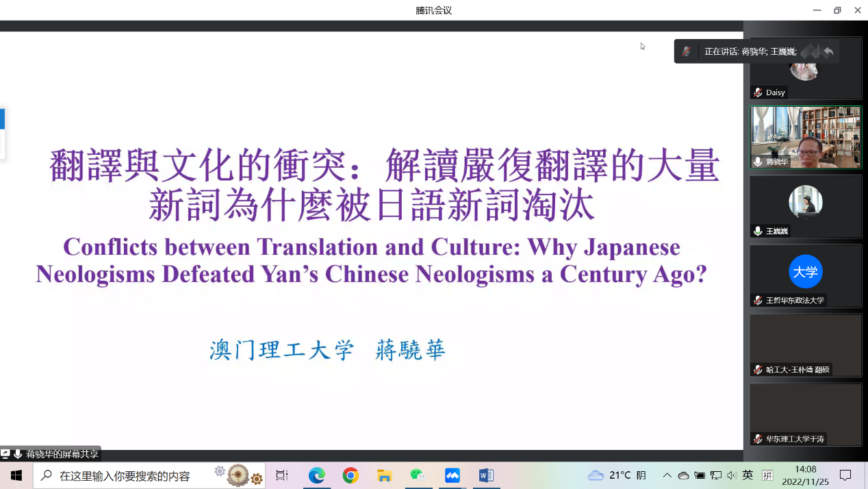Click muted microphone icon in speaking bar
This screenshot has height=489, width=868.
686,51
